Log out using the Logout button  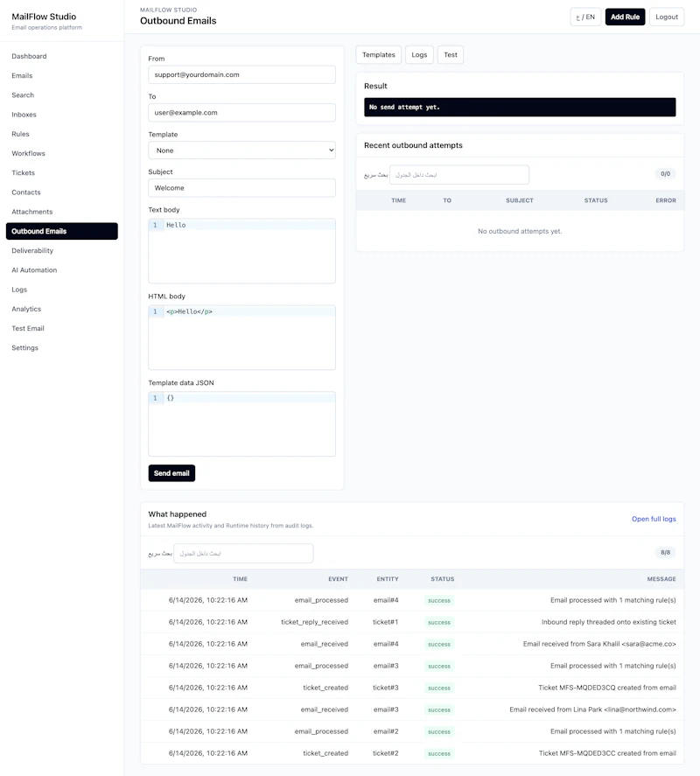[667, 17]
